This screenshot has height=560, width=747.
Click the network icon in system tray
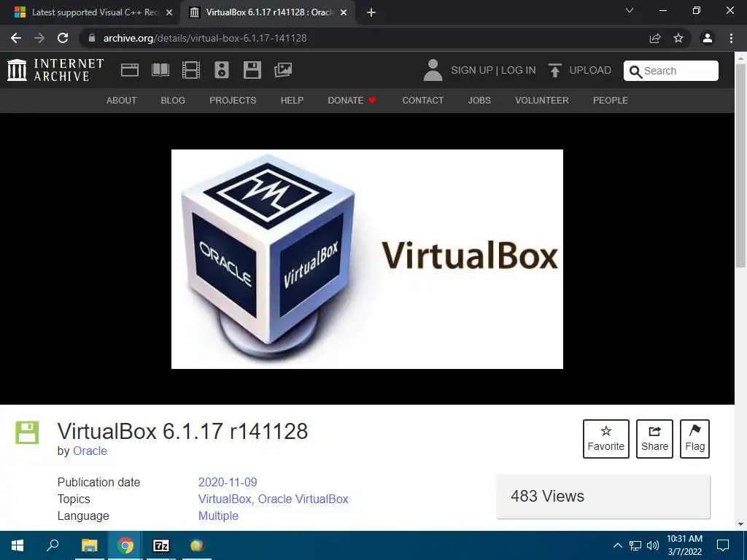point(635,545)
